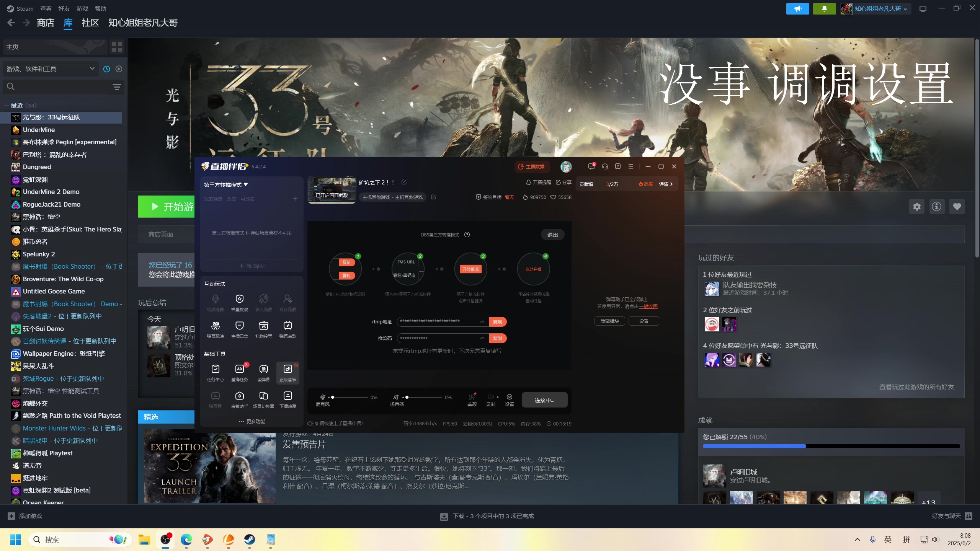Expand microphone device arrow
Viewport: 980px width, 551px height.
click(328, 398)
